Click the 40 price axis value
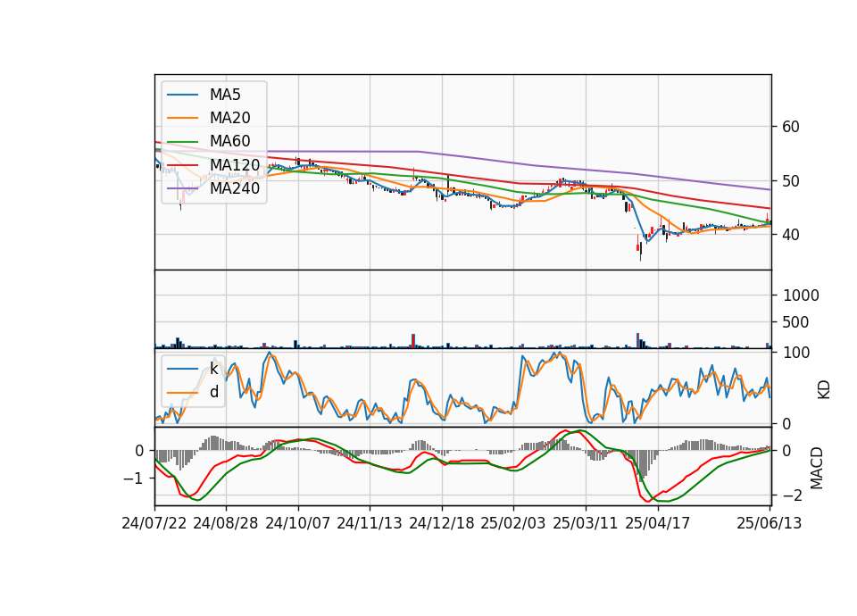Viewport: 857px width, 616px height. point(790,235)
